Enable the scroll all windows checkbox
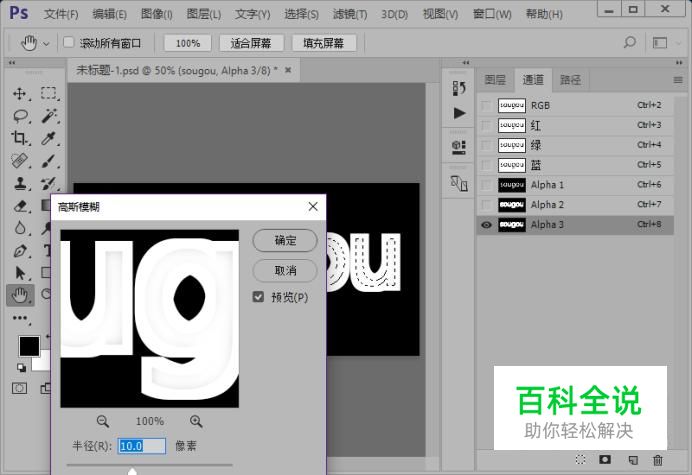 (68, 42)
